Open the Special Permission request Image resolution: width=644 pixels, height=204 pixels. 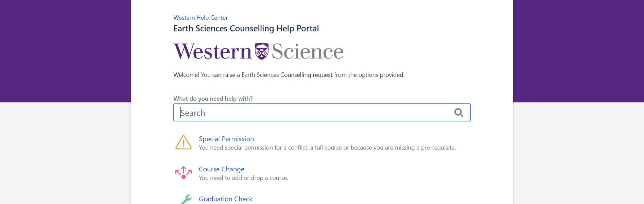[226, 139]
